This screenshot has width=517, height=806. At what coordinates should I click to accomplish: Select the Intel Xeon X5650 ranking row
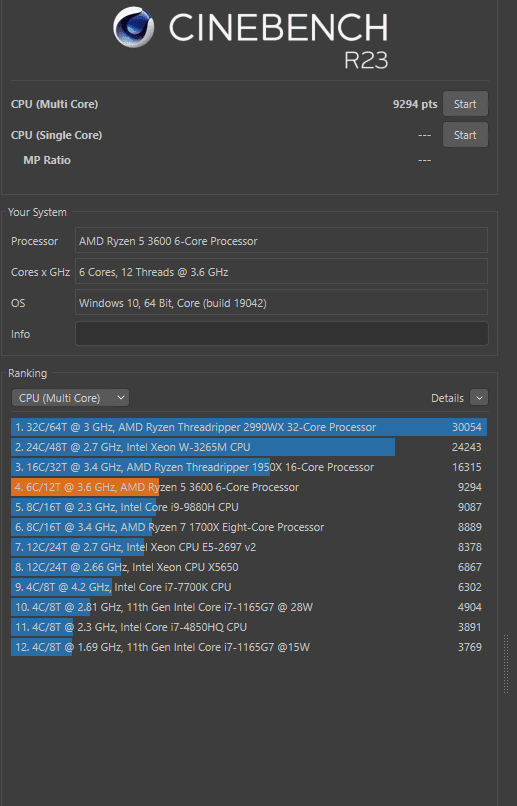coord(249,567)
